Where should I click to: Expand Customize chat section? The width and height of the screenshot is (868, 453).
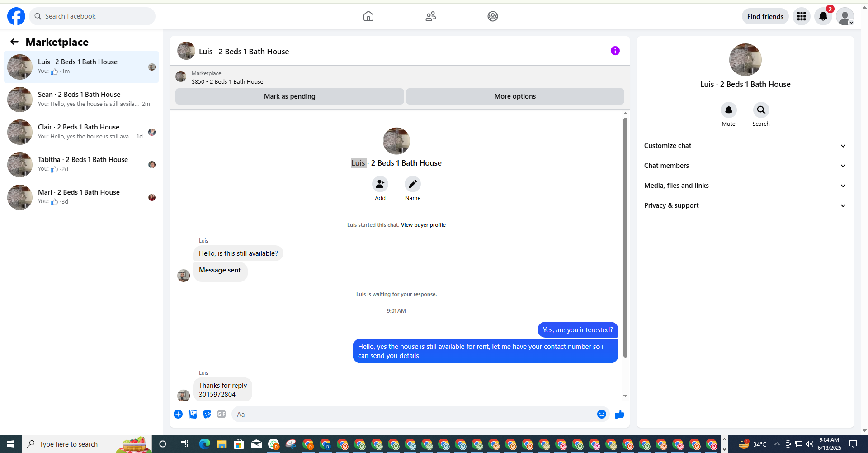pos(745,146)
